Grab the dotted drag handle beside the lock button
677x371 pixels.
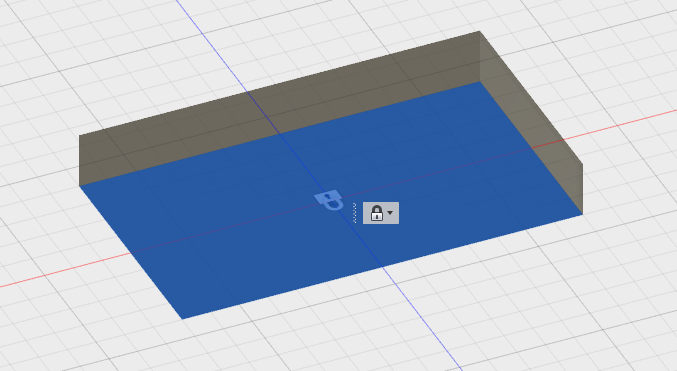click(354, 213)
